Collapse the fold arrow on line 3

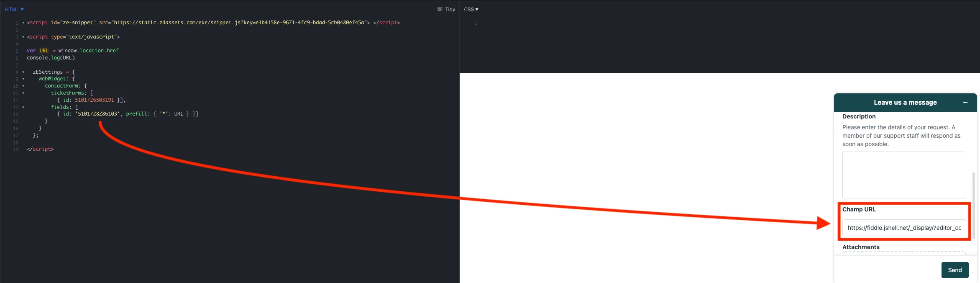click(x=23, y=37)
